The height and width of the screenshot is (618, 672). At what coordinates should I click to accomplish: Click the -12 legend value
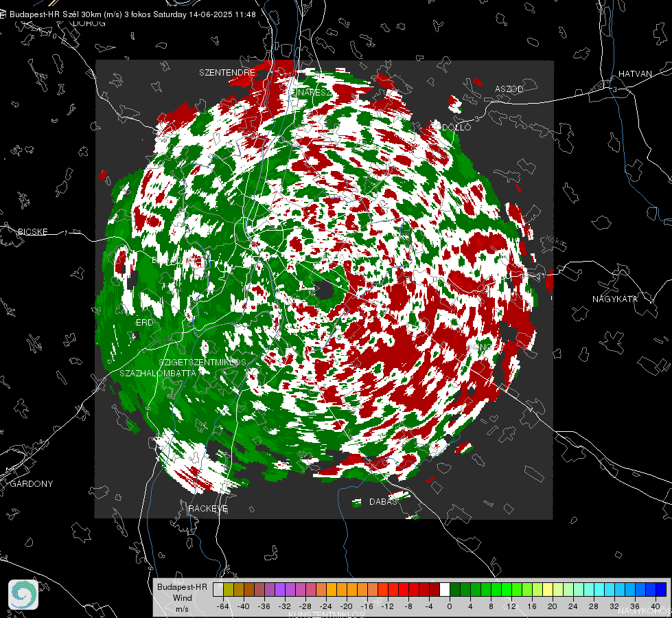[x=387, y=606]
